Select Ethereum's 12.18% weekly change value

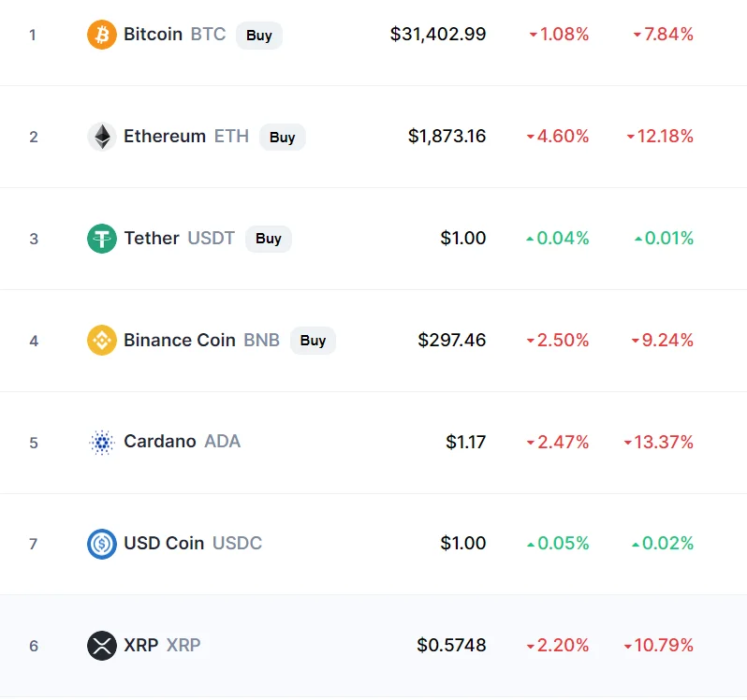[660, 137]
